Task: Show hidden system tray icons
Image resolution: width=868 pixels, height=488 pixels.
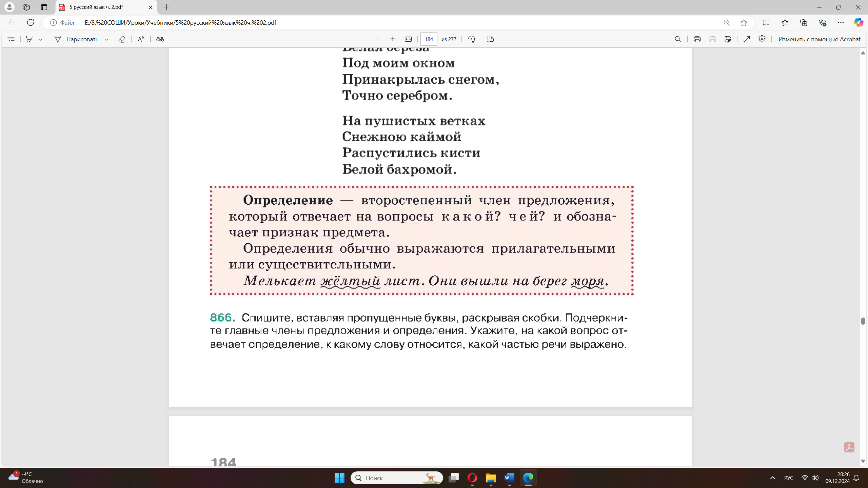Action: (x=773, y=478)
